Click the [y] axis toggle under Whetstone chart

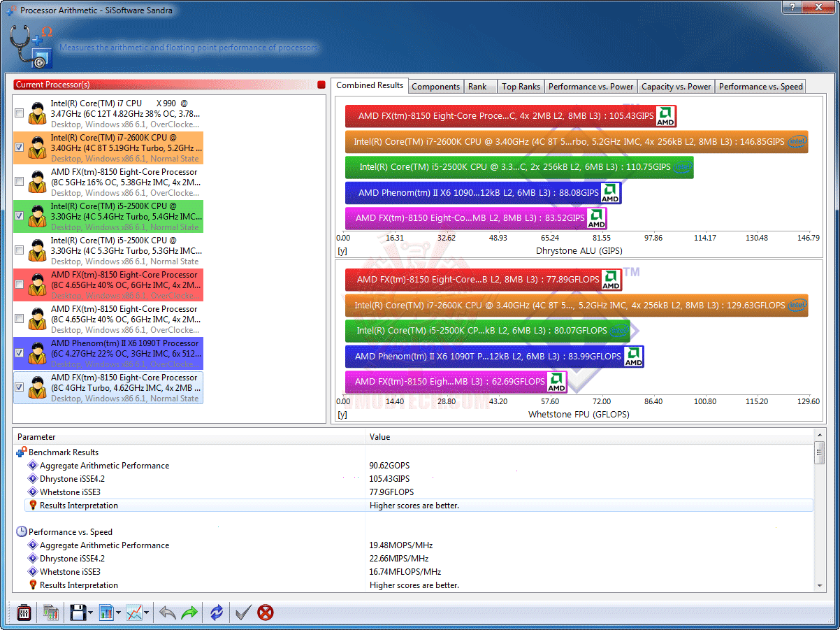point(342,414)
